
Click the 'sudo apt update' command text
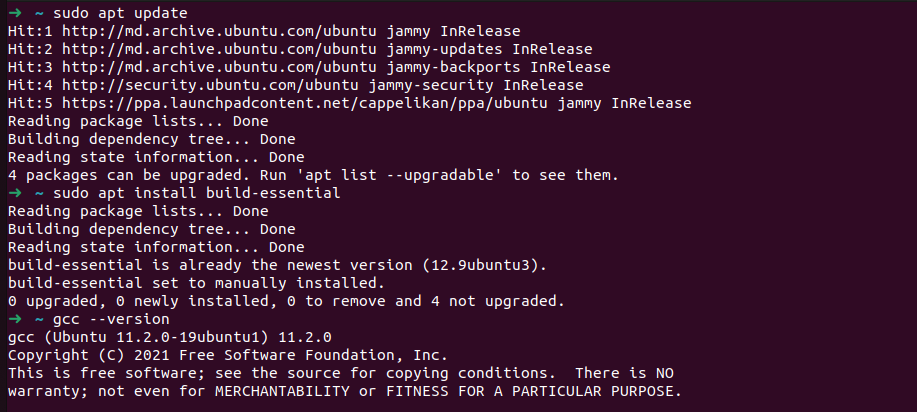point(120,13)
